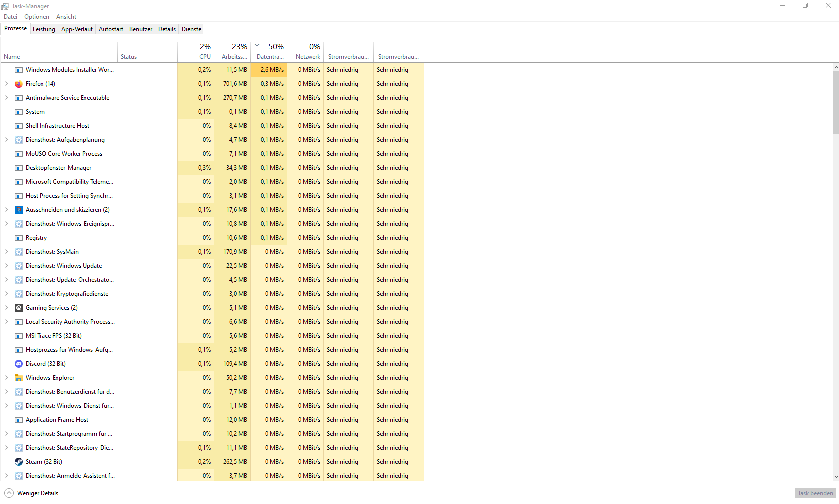Expand the Gaming Services (2) group
The width and height of the screenshot is (839, 504).
point(6,308)
